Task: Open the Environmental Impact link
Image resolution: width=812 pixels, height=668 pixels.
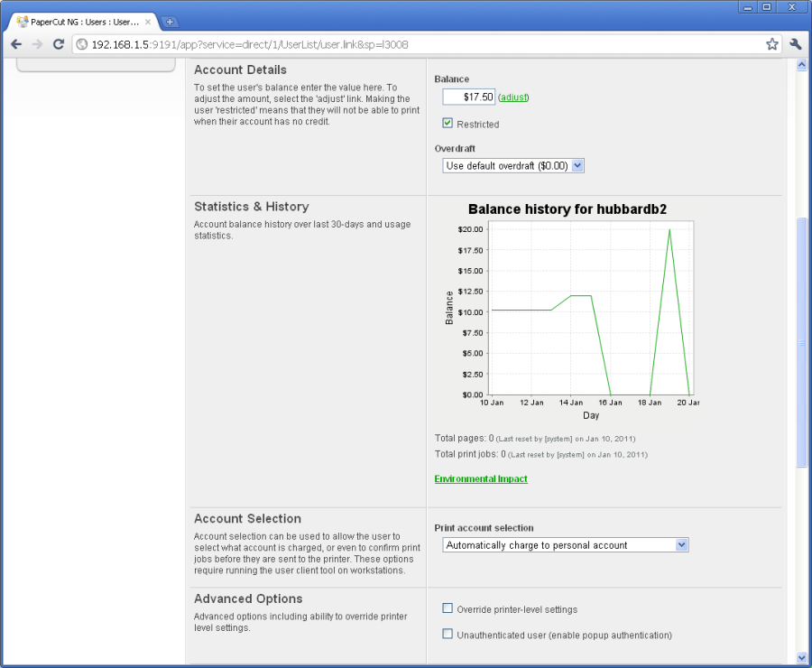Action: [x=481, y=479]
